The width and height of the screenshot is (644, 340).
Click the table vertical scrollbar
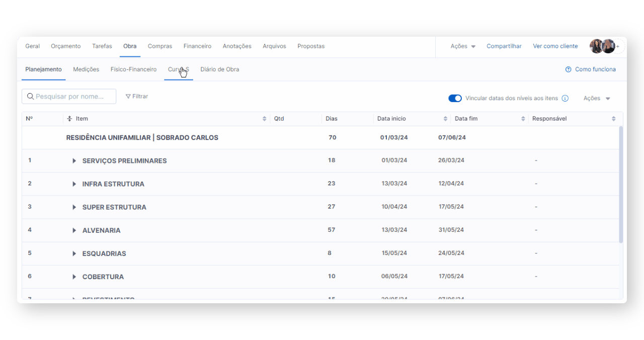tap(621, 185)
